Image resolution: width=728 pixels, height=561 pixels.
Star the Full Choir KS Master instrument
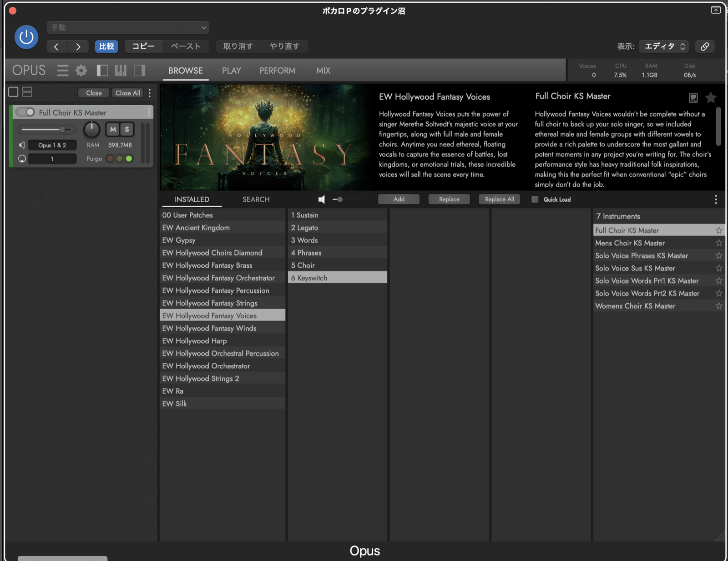(x=719, y=230)
